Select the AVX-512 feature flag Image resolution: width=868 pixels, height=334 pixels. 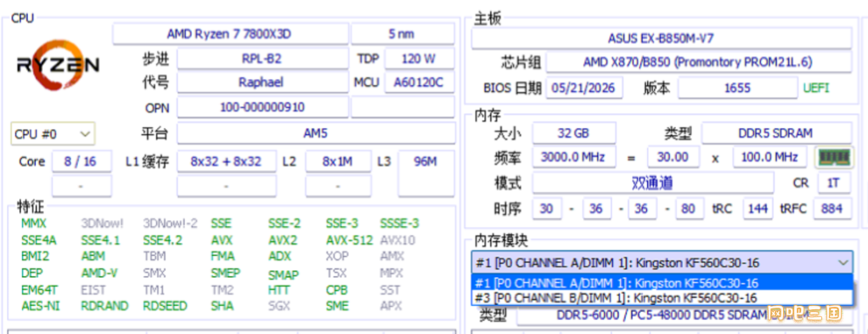[350, 241]
